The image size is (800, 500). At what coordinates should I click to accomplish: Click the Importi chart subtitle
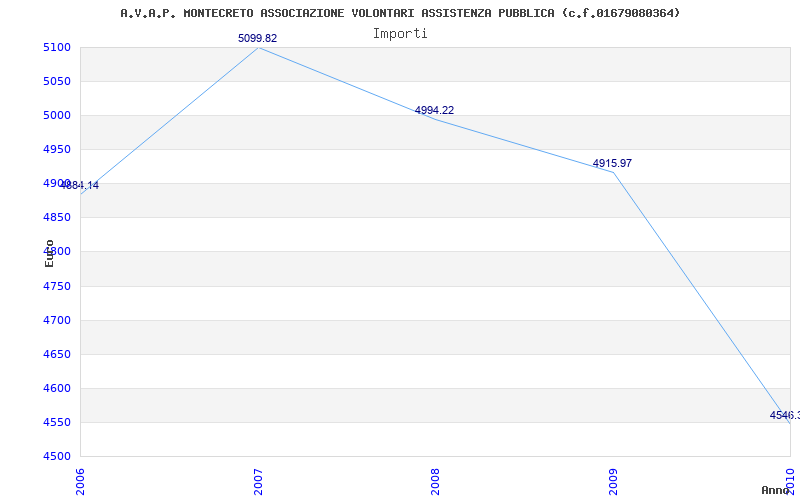(400, 34)
